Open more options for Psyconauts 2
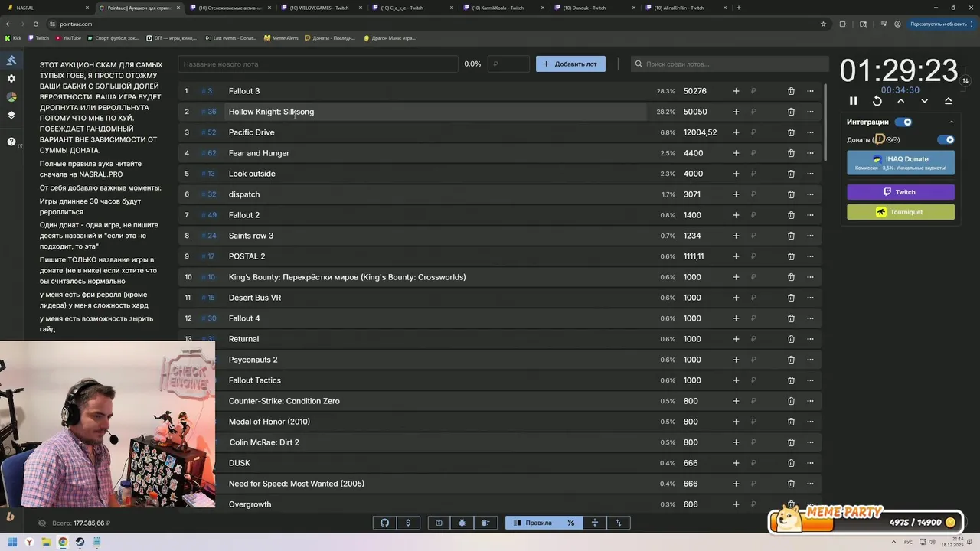Viewport: 980px width, 551px height. tap(810, 360)
